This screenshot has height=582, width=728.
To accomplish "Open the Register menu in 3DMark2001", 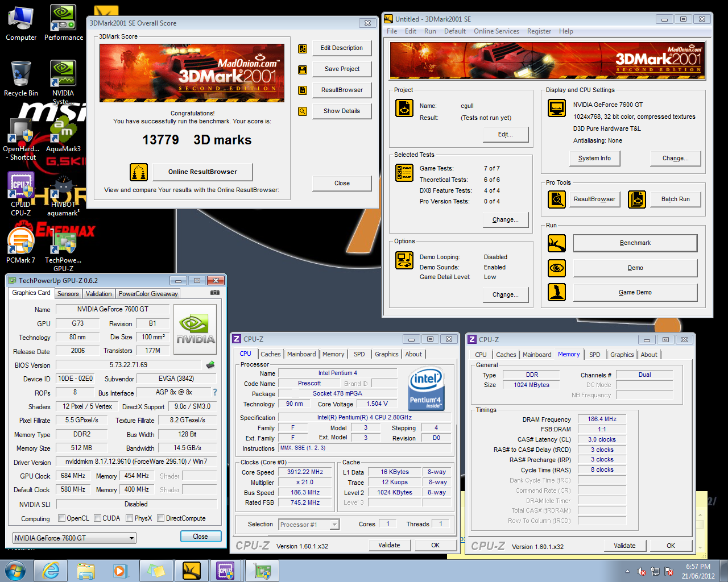I will 539,31.
